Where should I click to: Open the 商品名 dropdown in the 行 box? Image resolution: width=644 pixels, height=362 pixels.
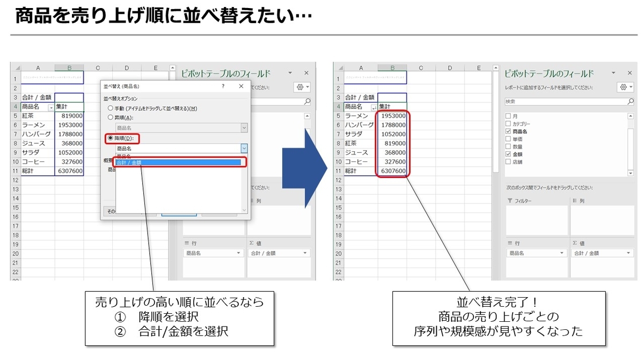(x=561, y=252)
